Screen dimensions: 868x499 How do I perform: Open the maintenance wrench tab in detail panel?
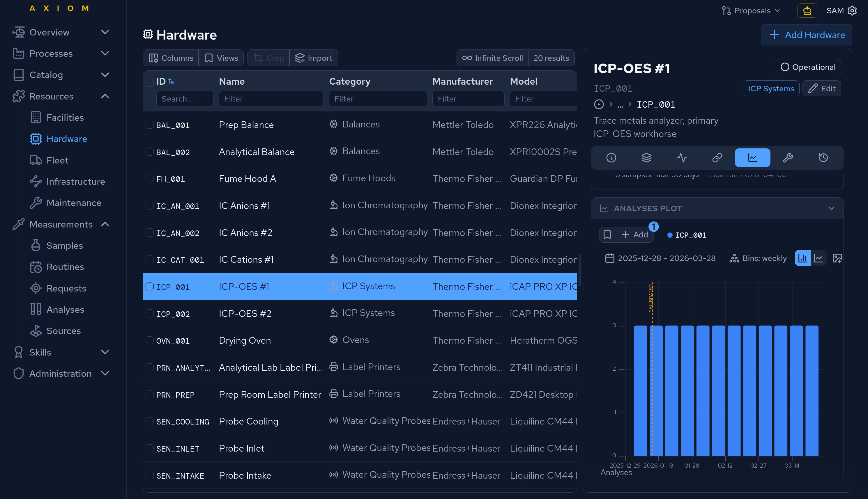[788, 158]
